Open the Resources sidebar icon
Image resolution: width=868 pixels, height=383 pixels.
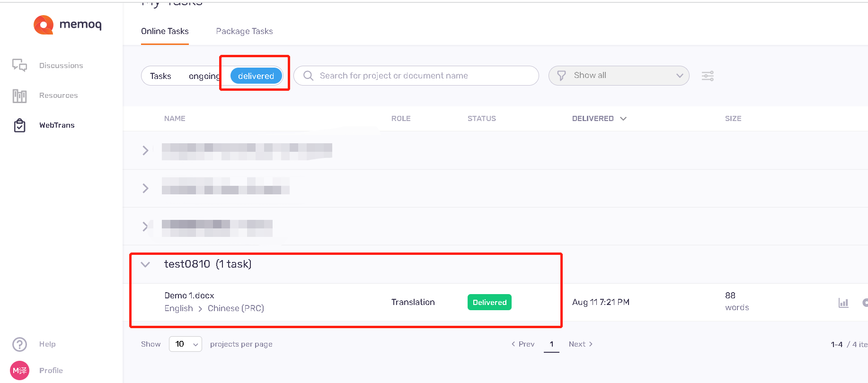[19, 96]
